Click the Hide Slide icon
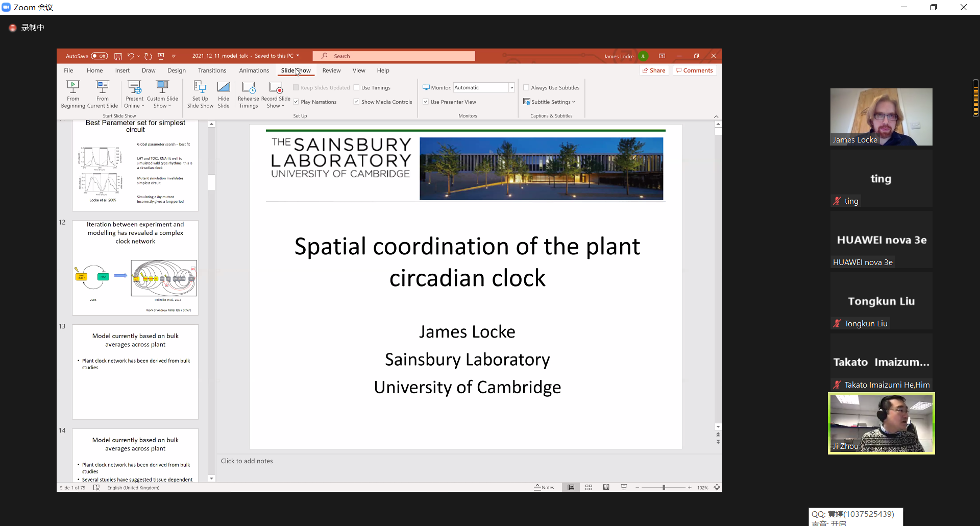The image size is (980, 526). [x=224, y=87]
